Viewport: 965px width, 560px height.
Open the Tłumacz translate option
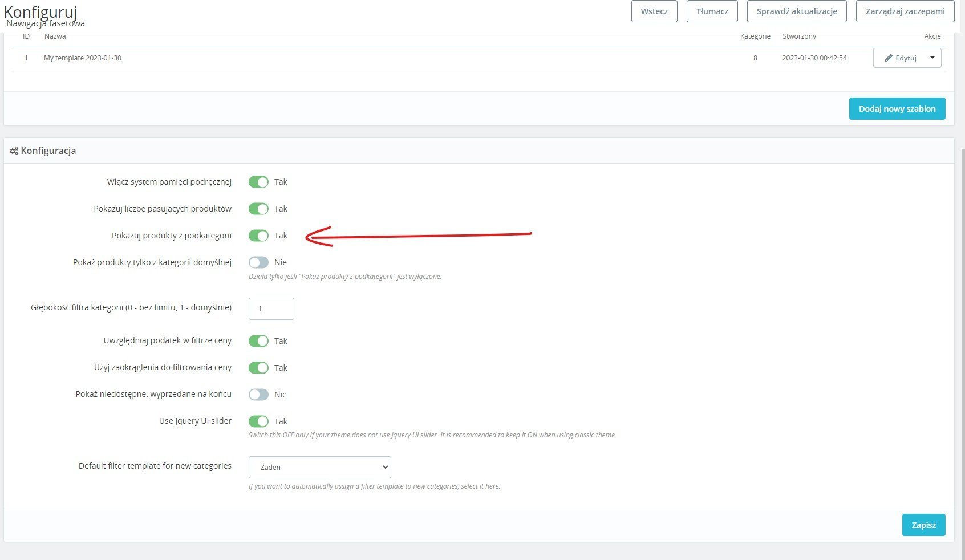click(x=712, y=11)
